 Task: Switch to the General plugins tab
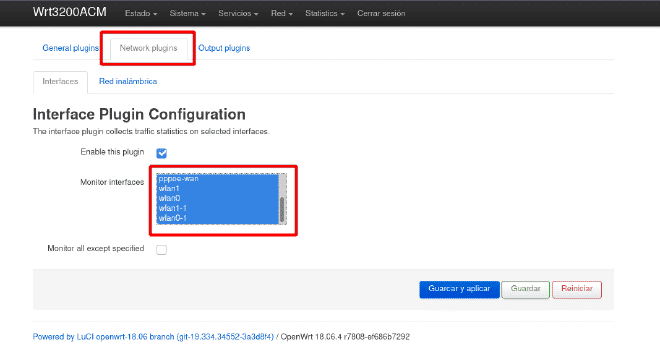(x=70, y=48)
